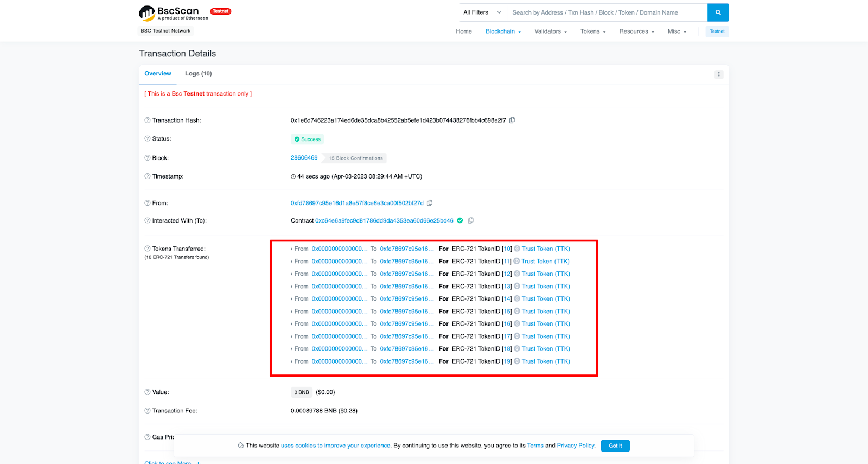Image resolution: width=868 pixels, height=464 pixels.
Task: Select the transaction hash text
Action: [398, 120]
